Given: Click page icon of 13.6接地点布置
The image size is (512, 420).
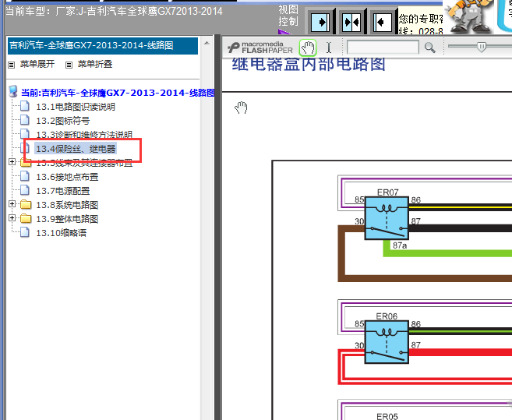Looking at the screenshot, I should [x=25, y=176].
